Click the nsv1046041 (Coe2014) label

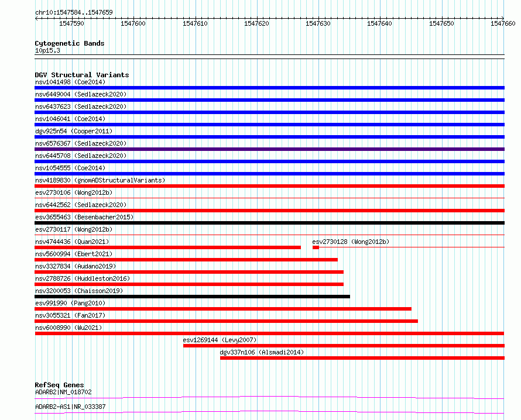click(x=70, y=119)
